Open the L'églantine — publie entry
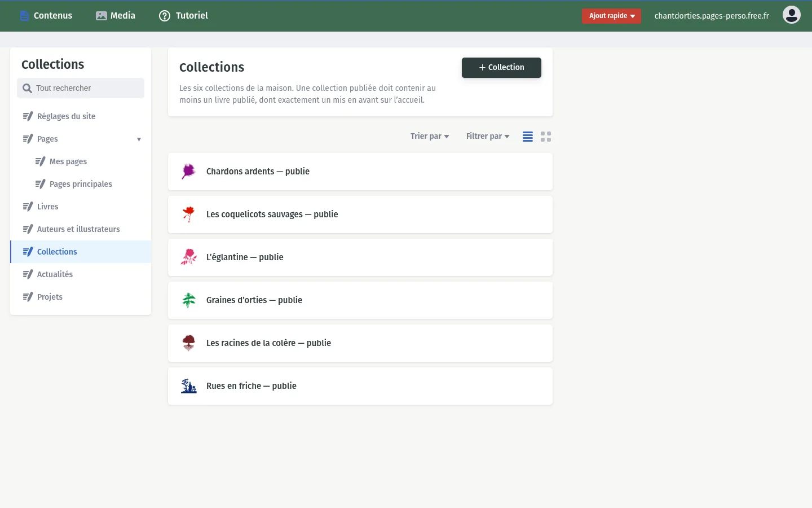812x508 pixels. click(x=360, y=257)
